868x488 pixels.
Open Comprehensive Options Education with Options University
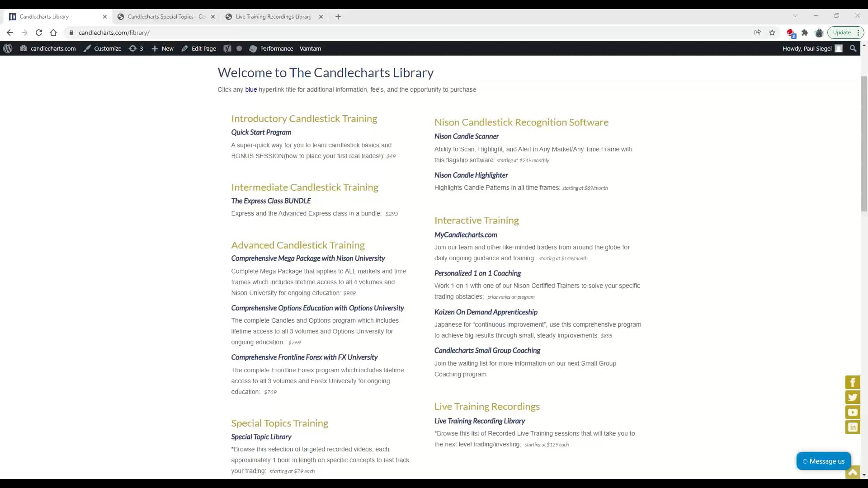click(317, 308)
